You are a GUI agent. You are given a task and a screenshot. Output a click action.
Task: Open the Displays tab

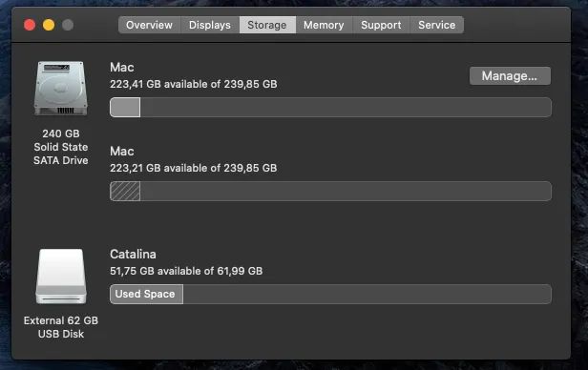(210, 25)
